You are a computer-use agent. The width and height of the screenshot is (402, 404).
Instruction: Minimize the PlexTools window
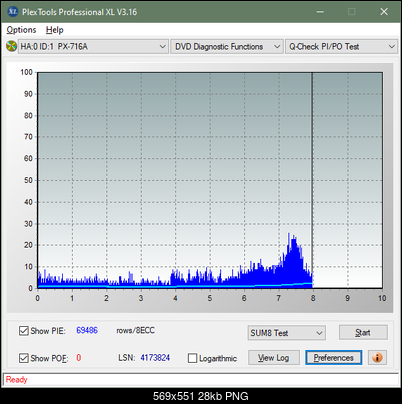click(320, 12)
